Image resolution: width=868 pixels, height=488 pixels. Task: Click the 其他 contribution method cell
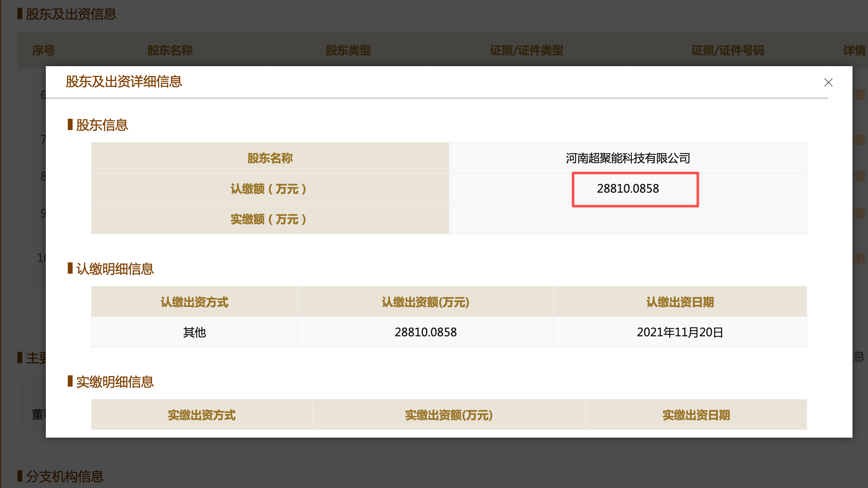pyautogui.click(x=195, y=332)
